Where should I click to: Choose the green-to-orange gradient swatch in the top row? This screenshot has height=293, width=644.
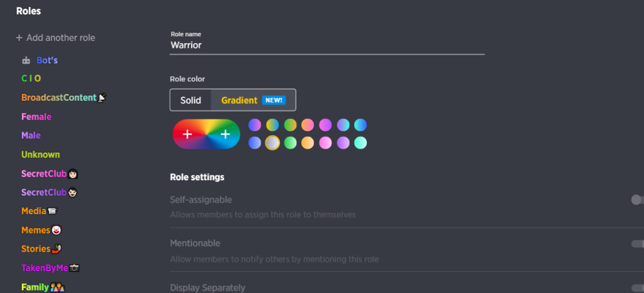coord(290,125)
